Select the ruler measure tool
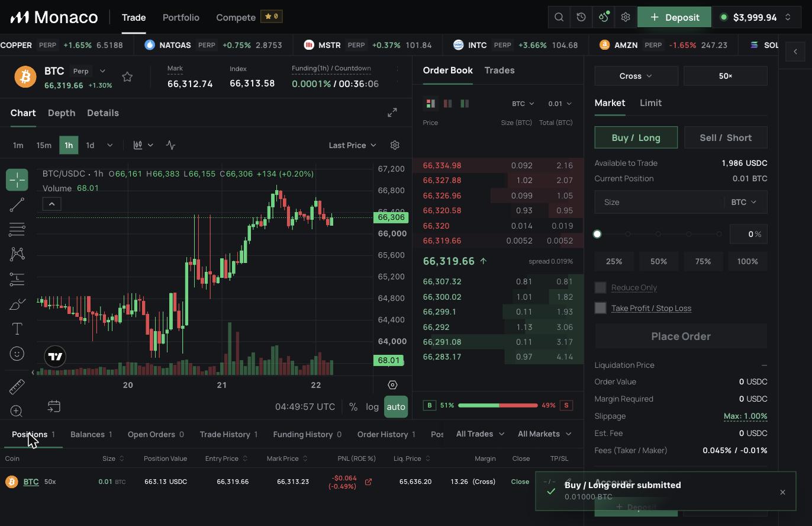 (17, 387)
